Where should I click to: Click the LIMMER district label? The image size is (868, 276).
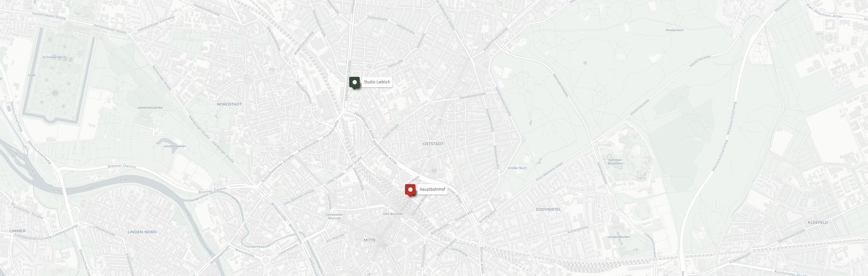tap(17, 231)
